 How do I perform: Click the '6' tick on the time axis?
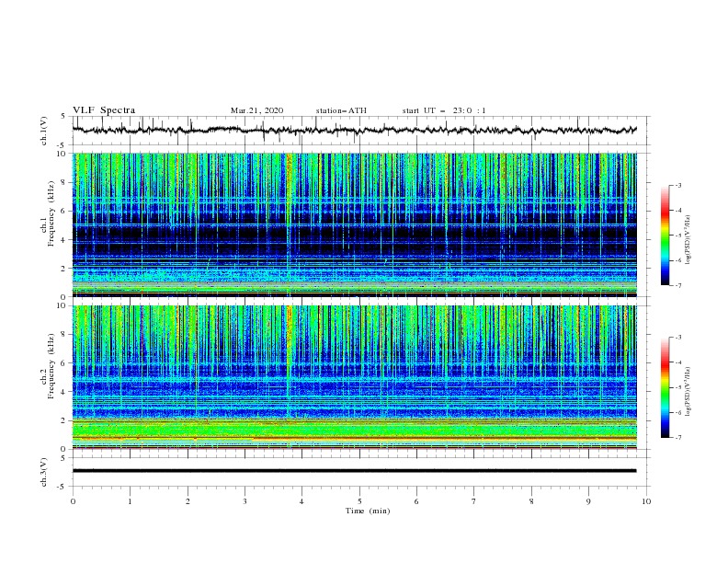click(416, 501)
